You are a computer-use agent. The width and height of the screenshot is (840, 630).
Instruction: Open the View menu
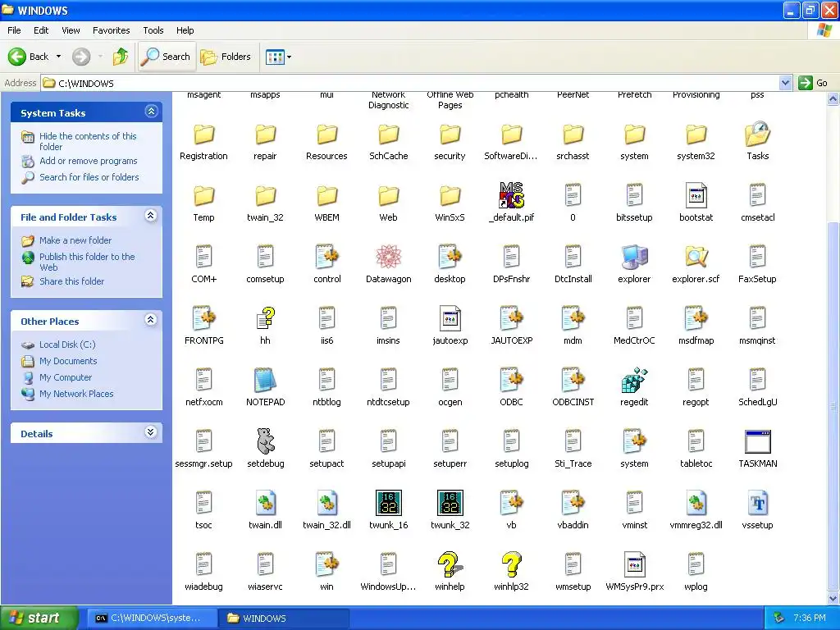pyautogui.click(x=71, y=30)
